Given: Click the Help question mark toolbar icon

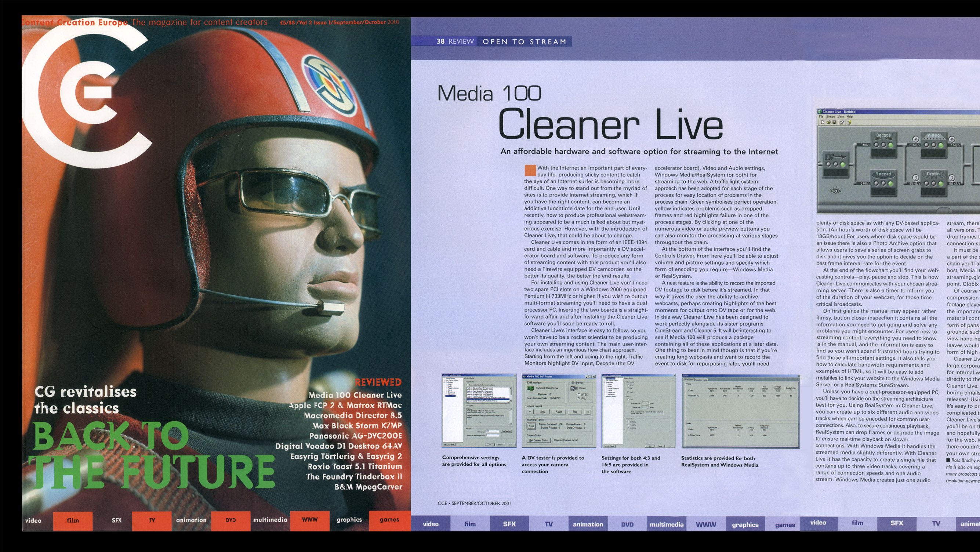Looking at the screenshot, I should [849, 123].
